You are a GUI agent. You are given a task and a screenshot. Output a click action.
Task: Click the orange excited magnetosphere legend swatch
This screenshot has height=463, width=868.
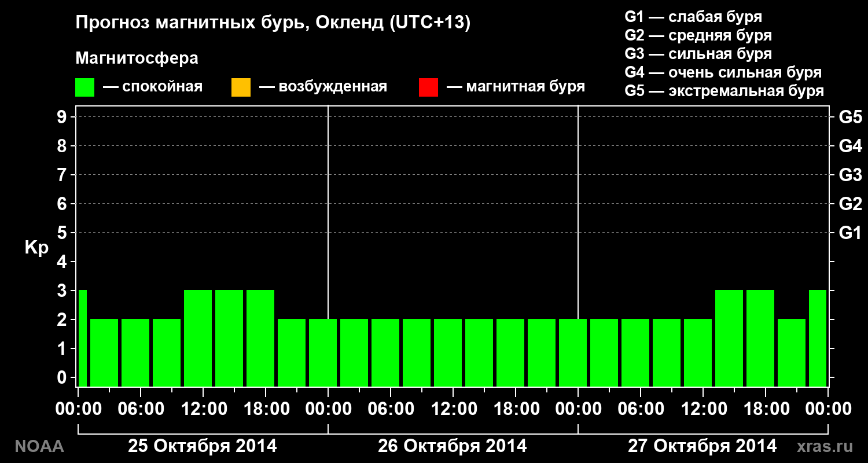click(241, 87)
